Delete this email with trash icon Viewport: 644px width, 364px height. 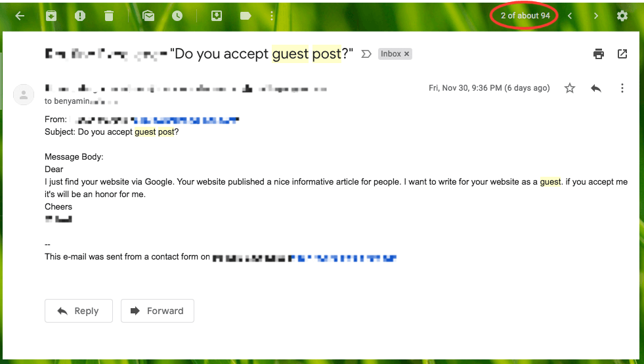(x=109, y=16)
